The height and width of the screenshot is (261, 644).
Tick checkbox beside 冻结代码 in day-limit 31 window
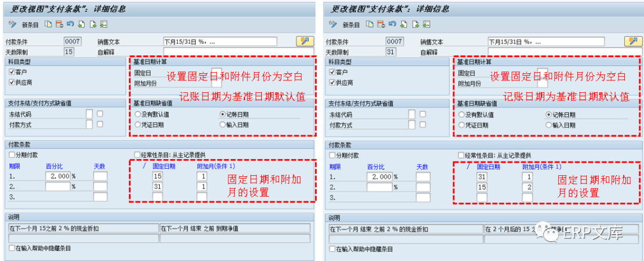[423, 114]
